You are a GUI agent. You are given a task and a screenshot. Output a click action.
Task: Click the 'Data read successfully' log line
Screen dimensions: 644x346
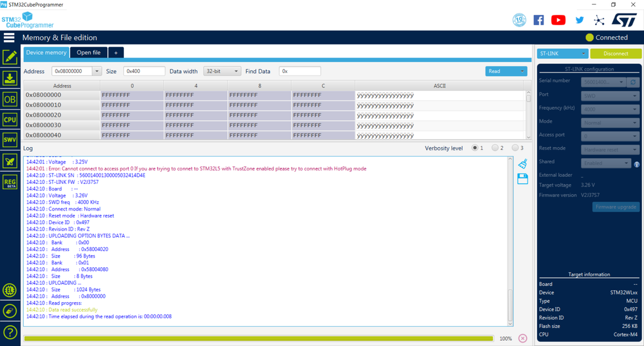(x=62, y=310)
